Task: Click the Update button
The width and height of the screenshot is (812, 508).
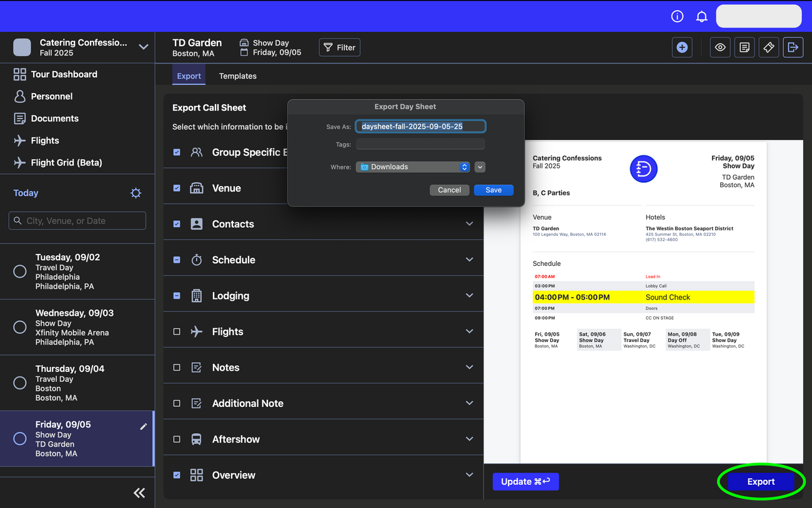Action: 525,481
